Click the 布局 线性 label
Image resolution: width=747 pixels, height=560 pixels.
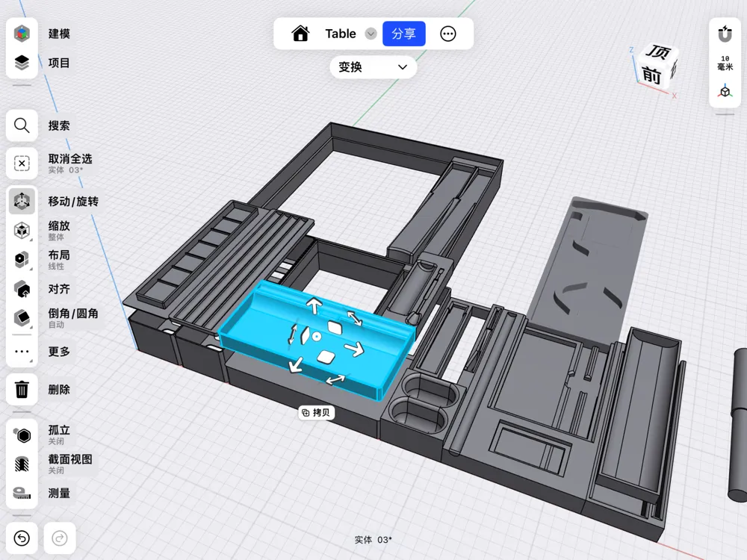coord(59,260)
